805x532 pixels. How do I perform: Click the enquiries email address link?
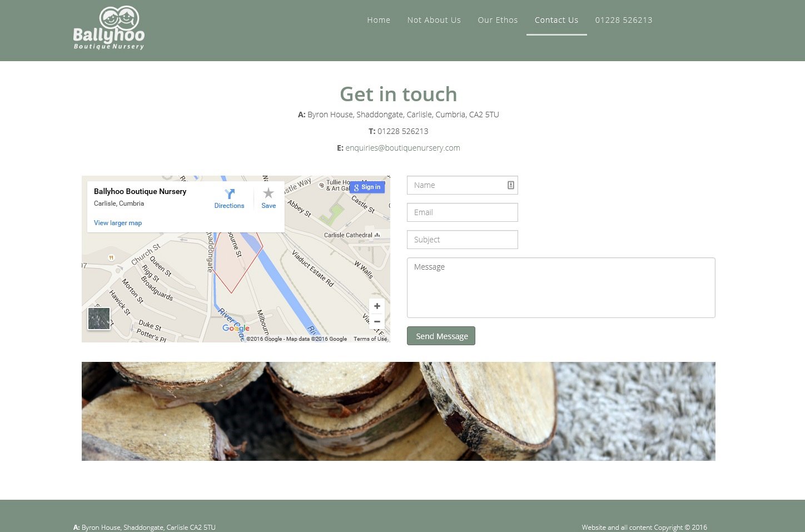coord(402,148)
